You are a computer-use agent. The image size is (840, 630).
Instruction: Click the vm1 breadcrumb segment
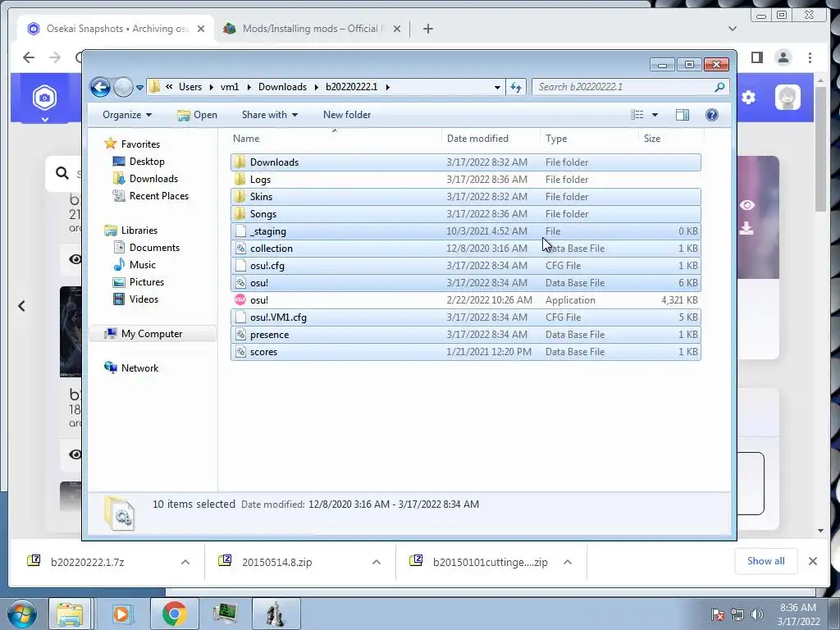(230, 87)
